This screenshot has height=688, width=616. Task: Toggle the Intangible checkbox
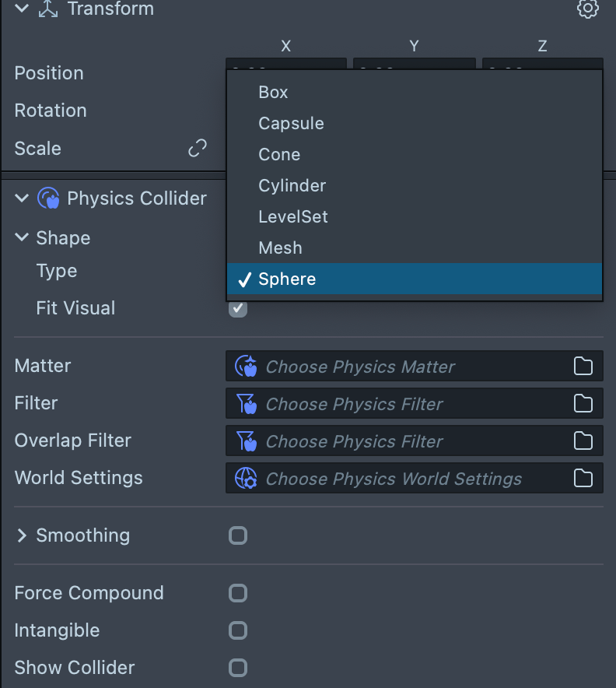pos(238,630)
